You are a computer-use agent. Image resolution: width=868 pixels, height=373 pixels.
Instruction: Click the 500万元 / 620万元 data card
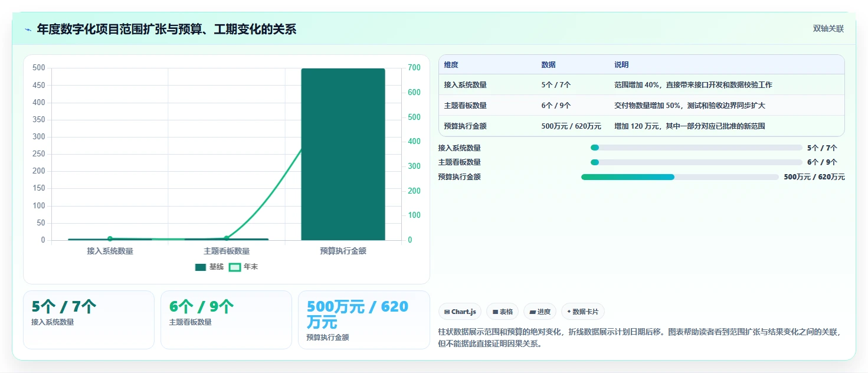(364, 320)
